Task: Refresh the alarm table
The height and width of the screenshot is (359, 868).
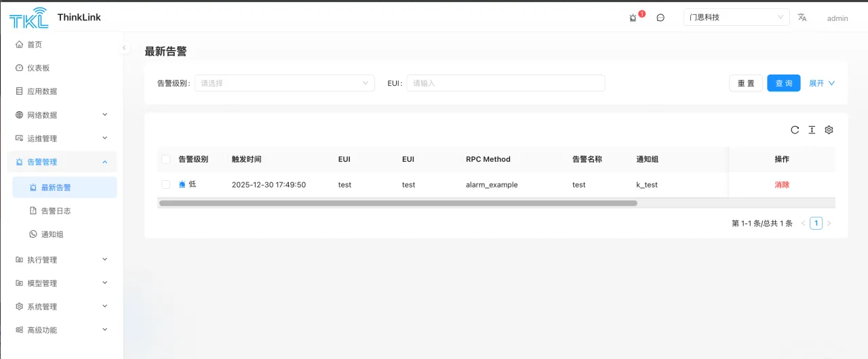Action: (x=795, y=130)
